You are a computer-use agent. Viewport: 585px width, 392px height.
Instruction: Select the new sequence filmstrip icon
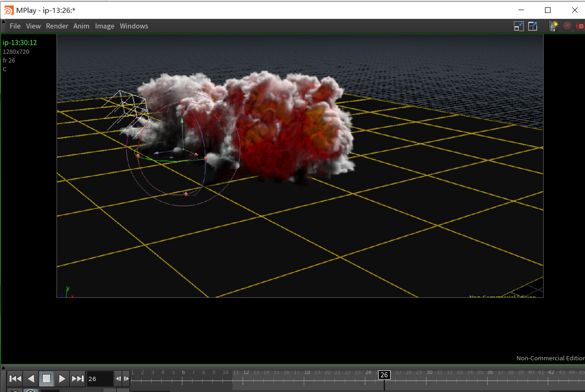click(552, 26)
